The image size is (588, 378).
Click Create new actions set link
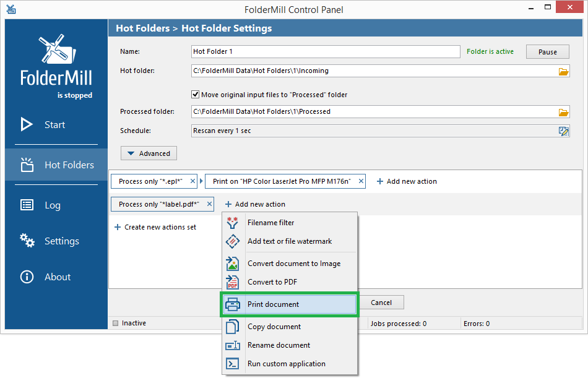(x=155, y=227)
